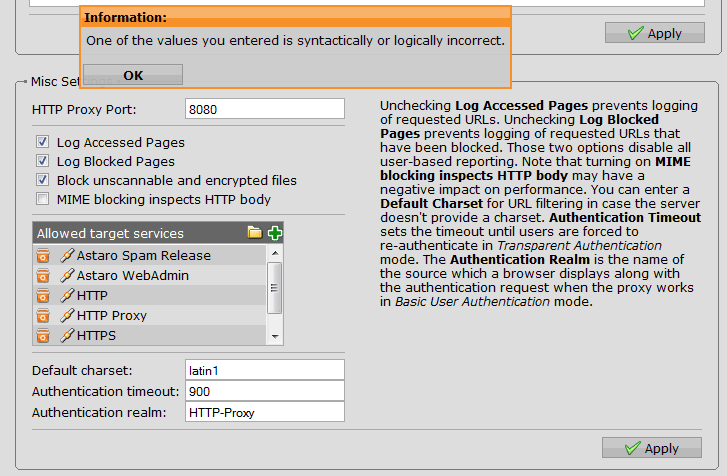
Task: Delete the HTTPS entry using its trash icon
Action: 43,335
